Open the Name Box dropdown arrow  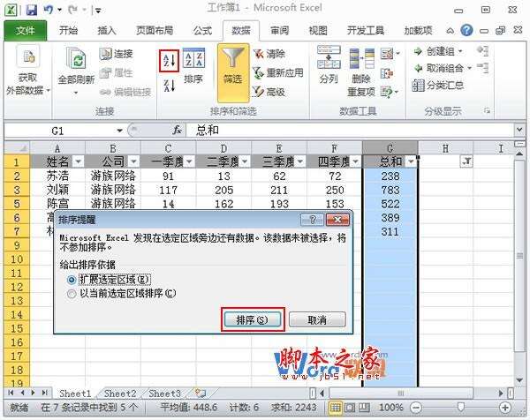(x=119, y=131)
